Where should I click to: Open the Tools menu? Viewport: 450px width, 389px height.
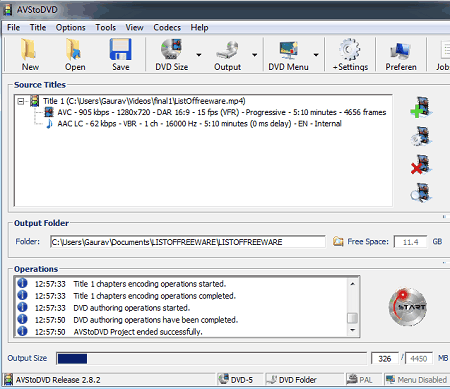(x=105, y=27)
